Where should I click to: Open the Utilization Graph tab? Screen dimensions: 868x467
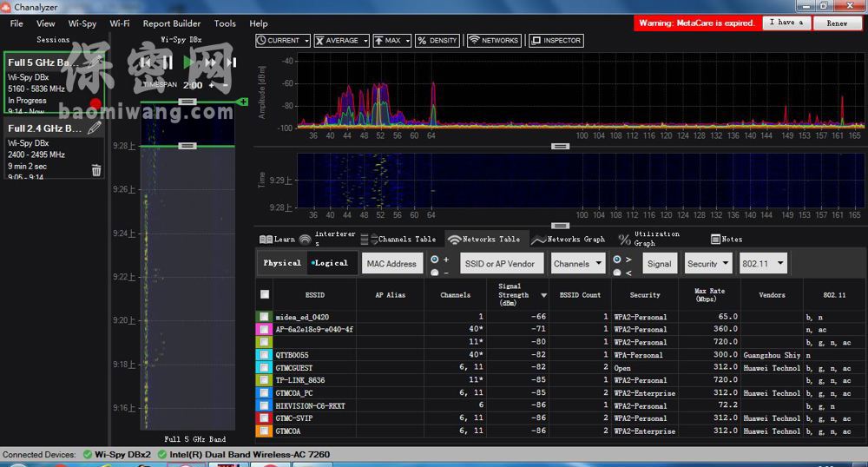(x=649, y=239)
